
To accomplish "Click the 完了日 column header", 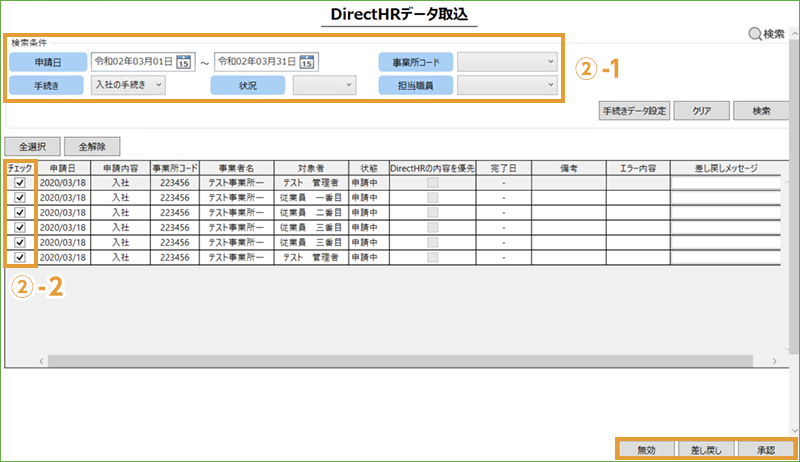I will tap(504, 168).
